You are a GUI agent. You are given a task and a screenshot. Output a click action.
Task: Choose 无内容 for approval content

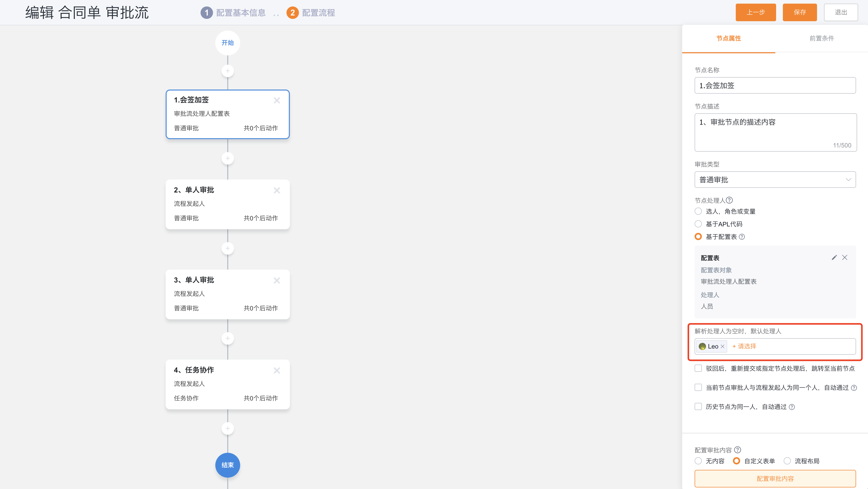coord(698,461)
